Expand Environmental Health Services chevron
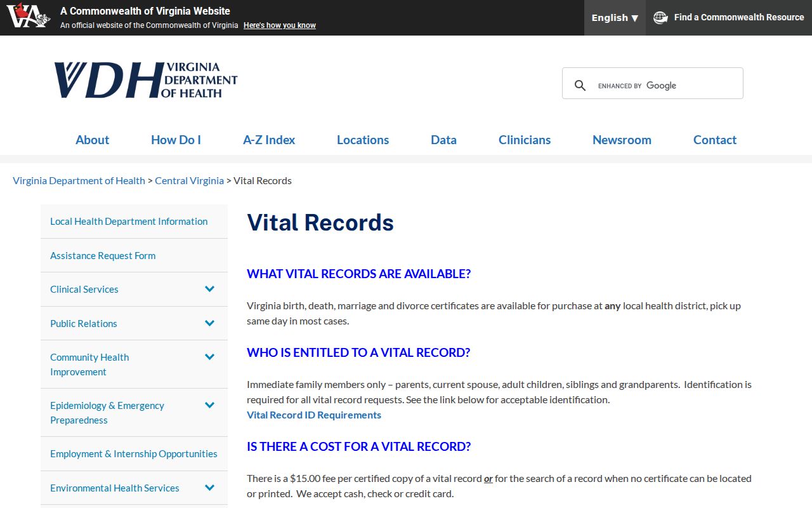 click(x=210, y=488)
